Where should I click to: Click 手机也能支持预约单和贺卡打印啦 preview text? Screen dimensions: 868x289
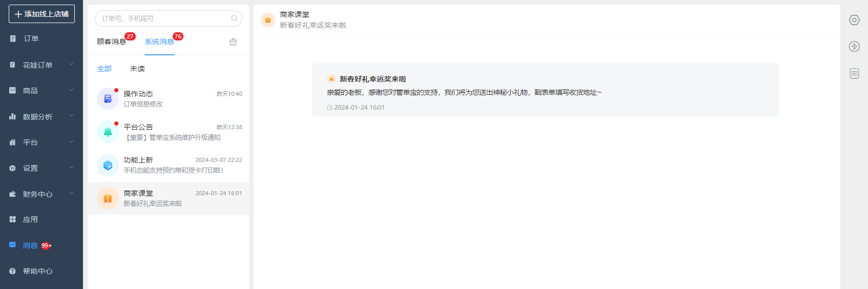(173, 170)
